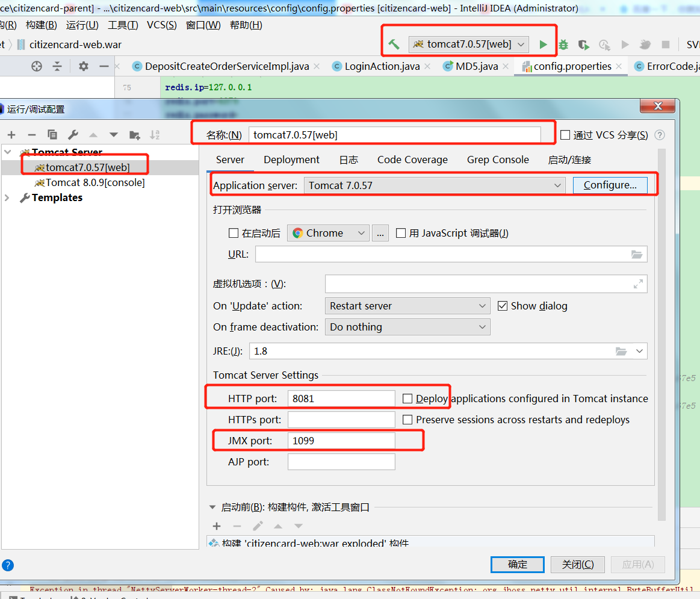This screenshot has width=700, height=599.
Task: Enable the 通过 VCS 分享 checkbox
Action: (565, 135)
